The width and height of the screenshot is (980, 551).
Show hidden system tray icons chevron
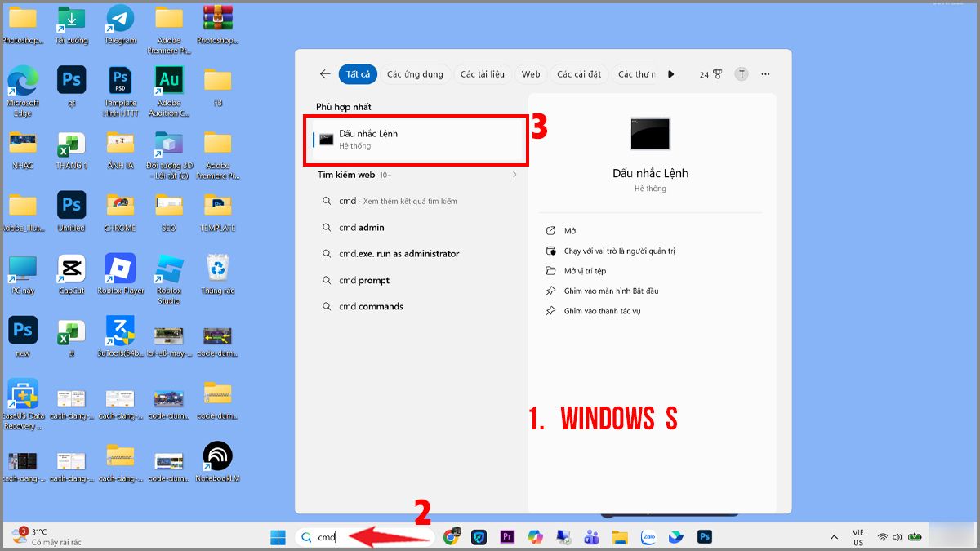pos(834,537)
